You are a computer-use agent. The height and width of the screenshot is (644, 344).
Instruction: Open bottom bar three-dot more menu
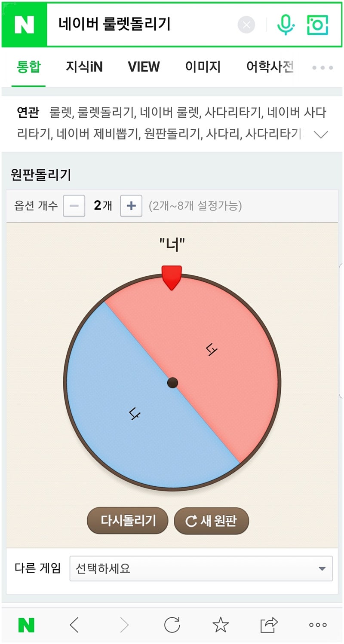(318, 625)
